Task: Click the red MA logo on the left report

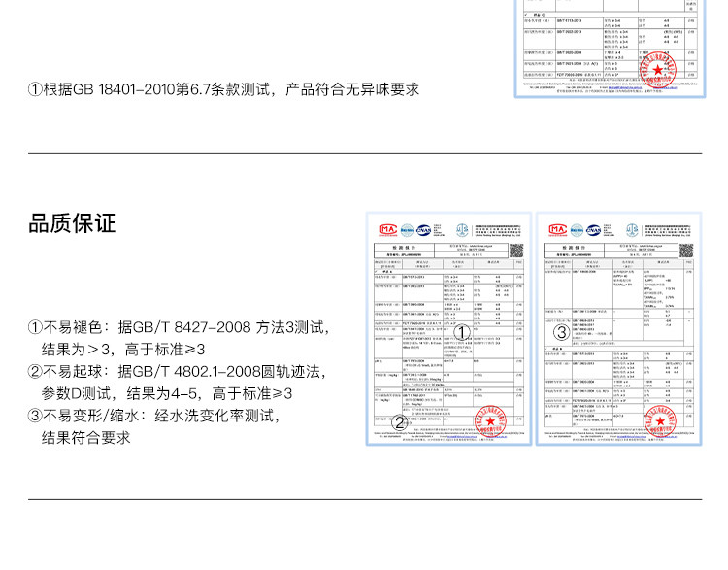Action: coord(384,229)
